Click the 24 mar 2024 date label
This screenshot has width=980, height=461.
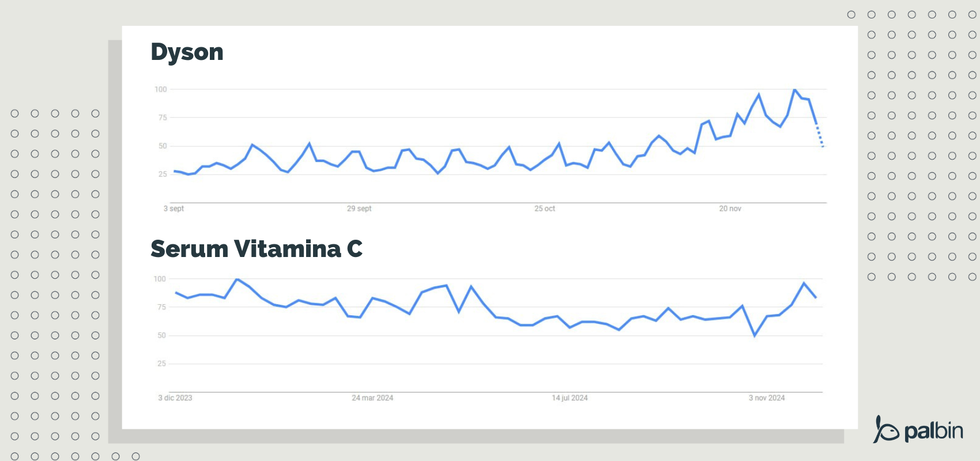click(x=372, y=398)
